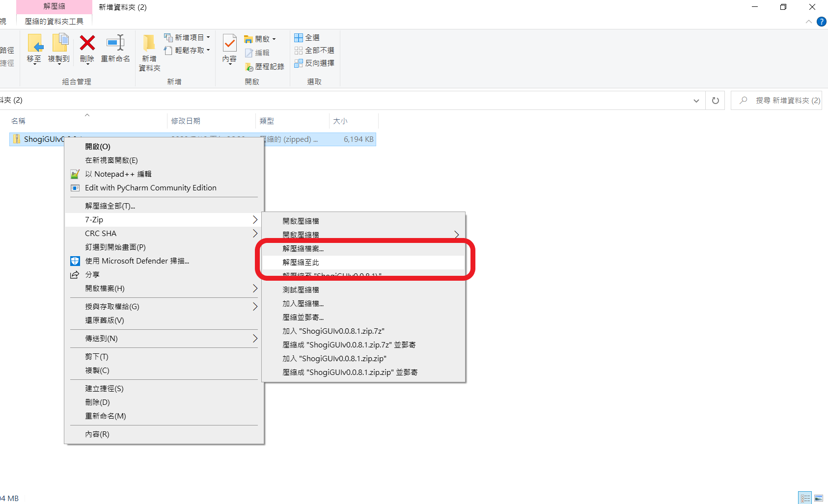This screenshot has height=504, width=828.
Task: Choose 解壓縮至此 in the 7-Zip submenu
Action: point(363,263)
